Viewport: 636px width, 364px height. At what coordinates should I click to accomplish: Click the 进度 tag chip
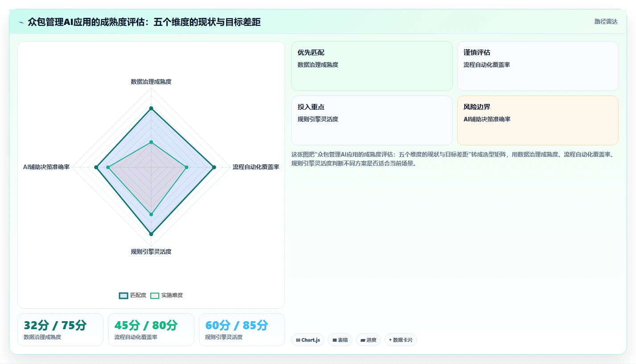pyautogui.click(x=368, y=340)
